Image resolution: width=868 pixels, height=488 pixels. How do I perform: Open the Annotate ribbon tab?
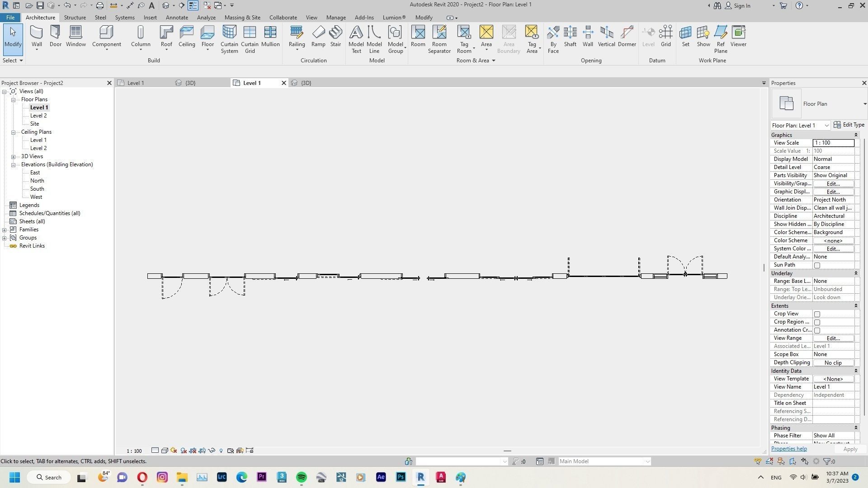[x=177, y=18]
